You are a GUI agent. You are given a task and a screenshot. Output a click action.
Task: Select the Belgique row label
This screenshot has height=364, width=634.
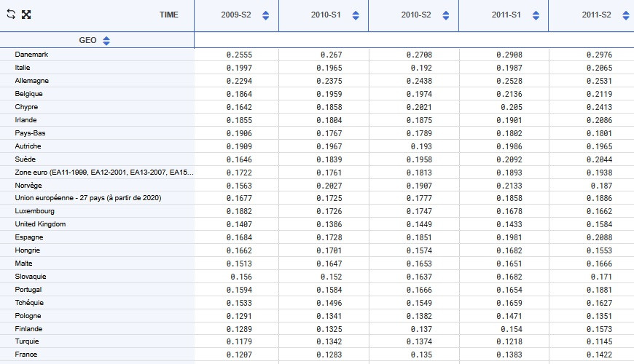point(28,94)
